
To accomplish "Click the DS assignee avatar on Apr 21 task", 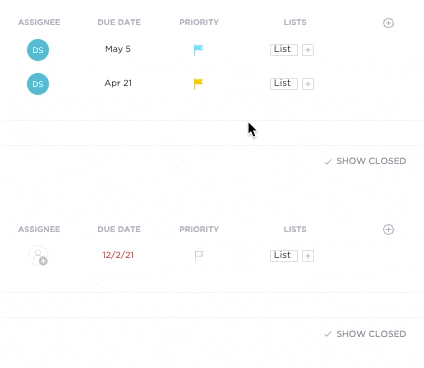I will 38,84.
